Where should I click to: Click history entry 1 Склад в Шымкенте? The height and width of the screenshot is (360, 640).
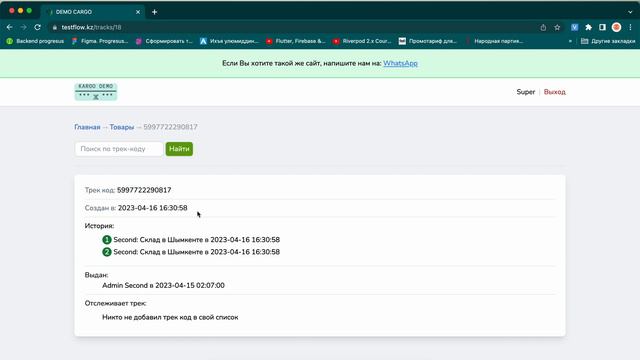pos(196,240)
